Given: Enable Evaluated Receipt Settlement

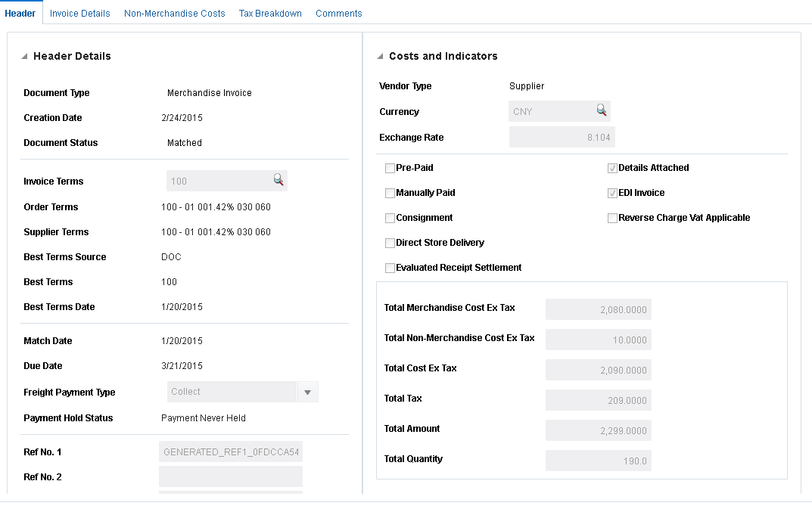Looking at the screenshot, I should 390,268.
